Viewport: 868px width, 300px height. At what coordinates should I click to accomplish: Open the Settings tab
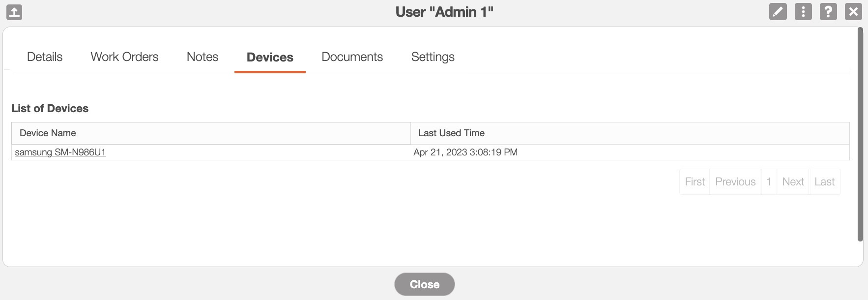433,57
